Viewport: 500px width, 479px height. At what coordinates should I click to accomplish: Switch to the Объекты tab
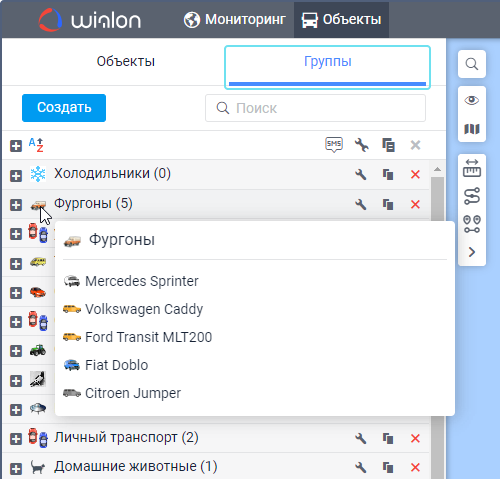pyautogui.click(x=126, y=62)
